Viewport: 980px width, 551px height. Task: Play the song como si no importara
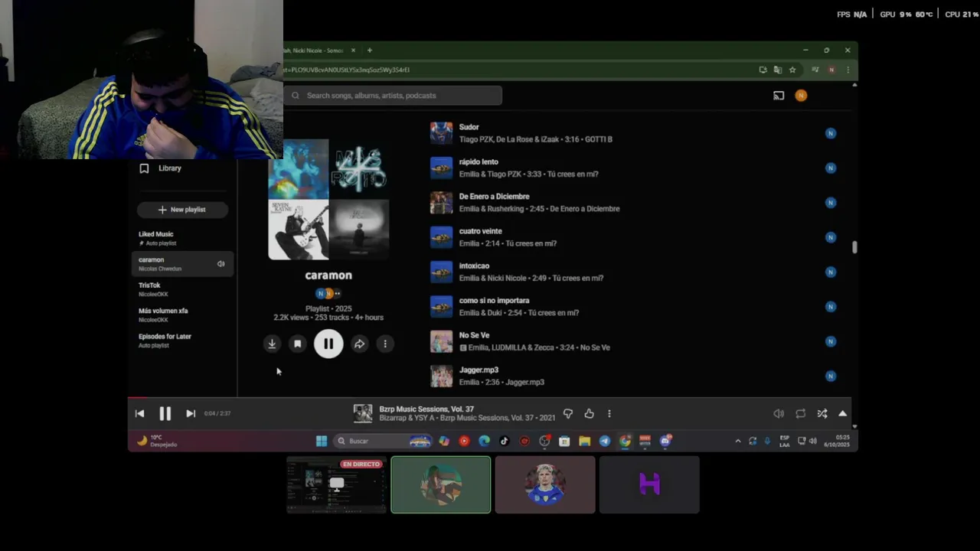coord(494,301)
